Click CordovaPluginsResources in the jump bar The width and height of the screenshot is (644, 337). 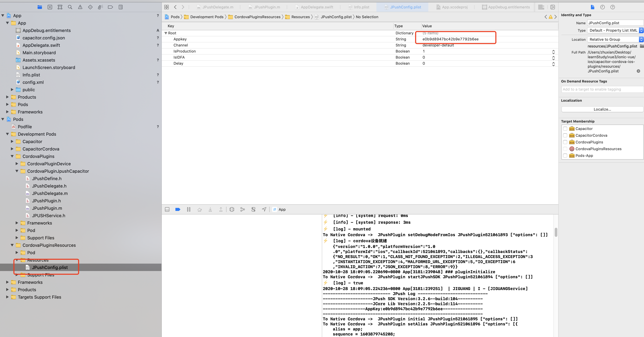click(x=257, y=17)
